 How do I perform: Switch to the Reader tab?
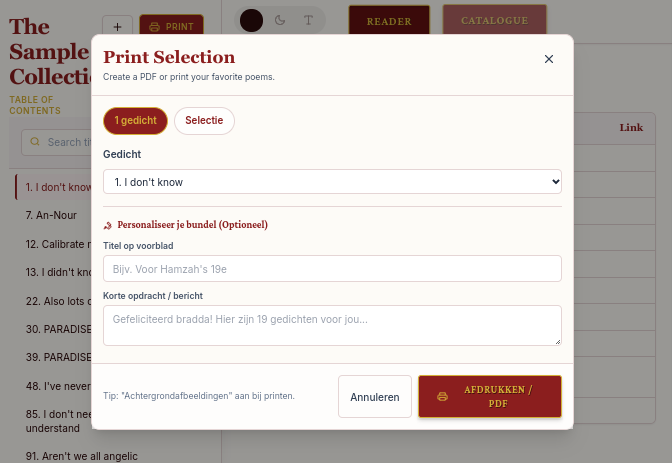(389, 21)
